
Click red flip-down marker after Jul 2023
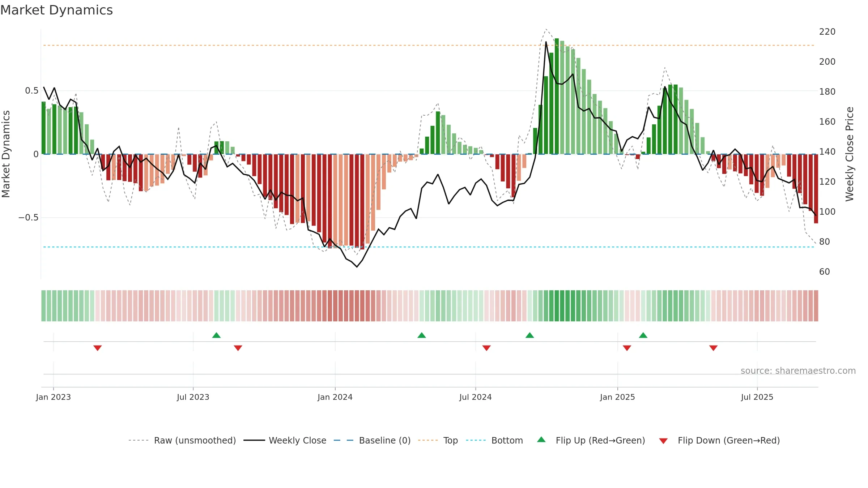[x=238, y=348]
